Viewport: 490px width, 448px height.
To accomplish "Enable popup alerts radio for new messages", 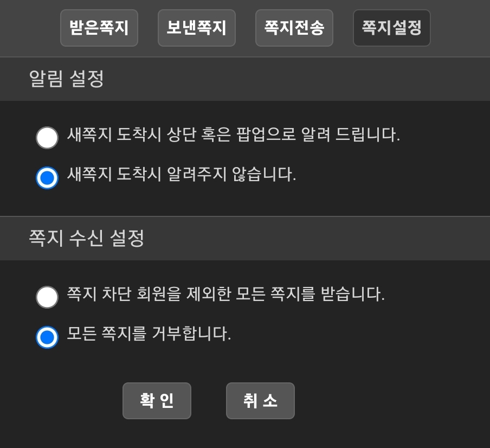I will point(47,138).
